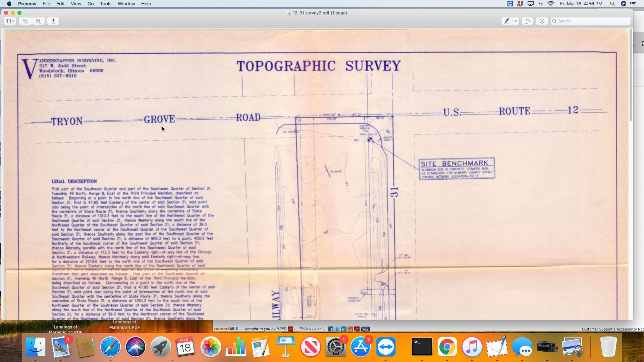
Task: Open the sidebar view options dropdown
Action: point(10,21)
